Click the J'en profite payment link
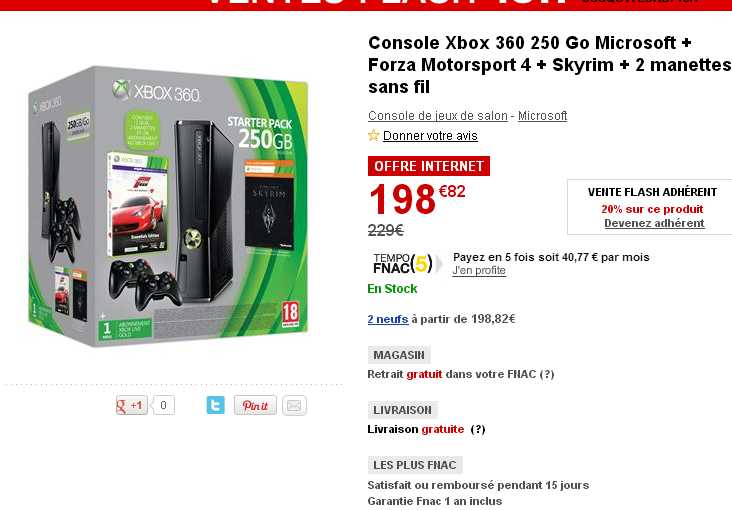Viewport: 732px width, 510px height. (x=479, y=270)
